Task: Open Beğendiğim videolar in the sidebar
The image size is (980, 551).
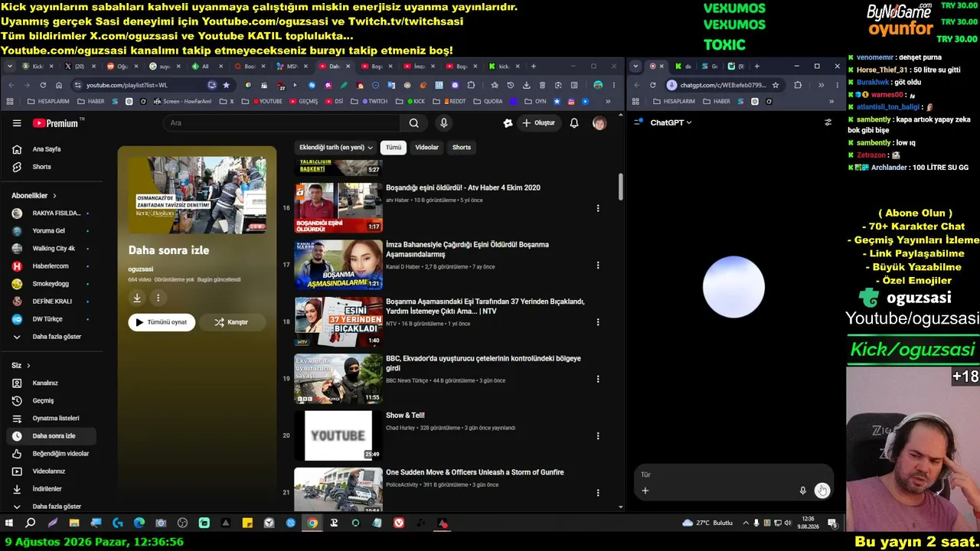Action: pos(52,454)
